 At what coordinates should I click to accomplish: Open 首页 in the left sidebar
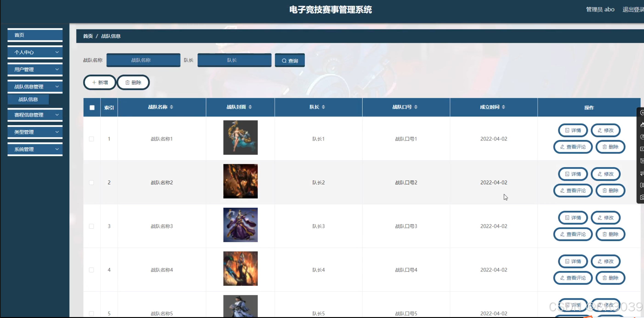point(35,35)
